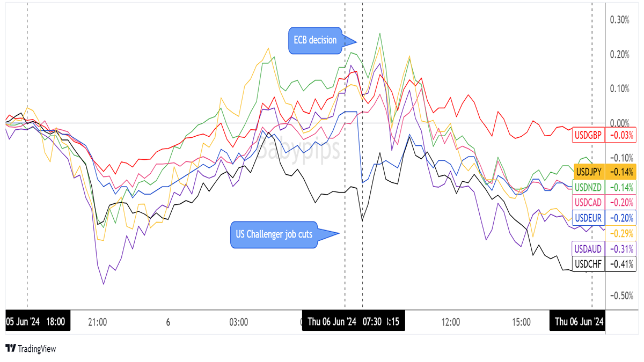Click the 0.30% price scale label

620,20
